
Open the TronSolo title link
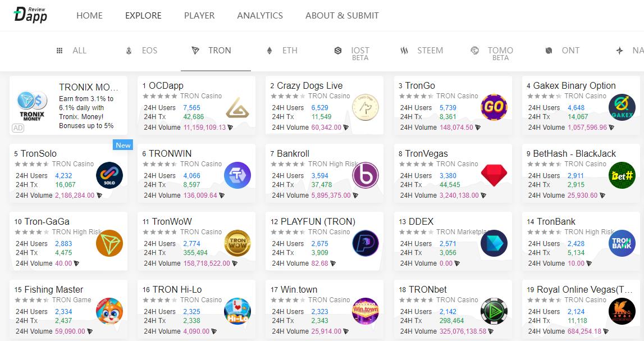click(39, 154)
